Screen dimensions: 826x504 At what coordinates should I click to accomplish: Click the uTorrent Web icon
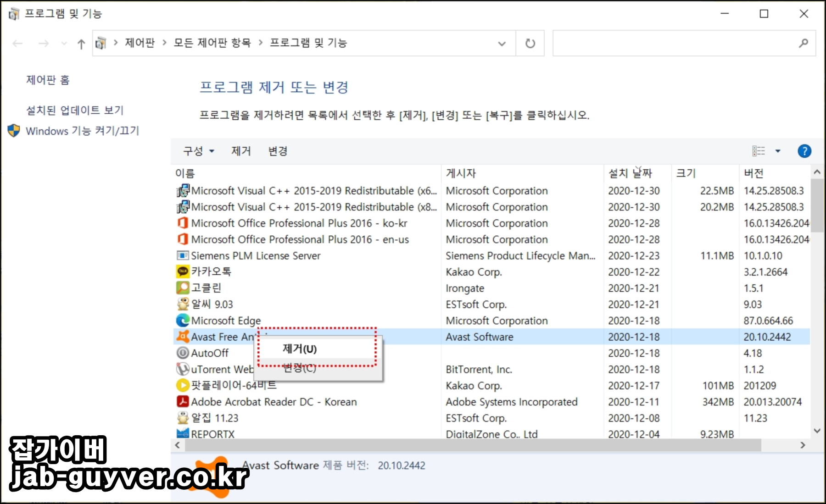183,369
